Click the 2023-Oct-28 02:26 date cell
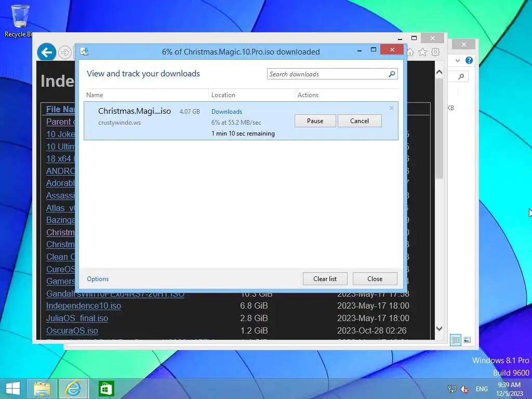This screenshot has width=532, height=399. coord(372,330)
